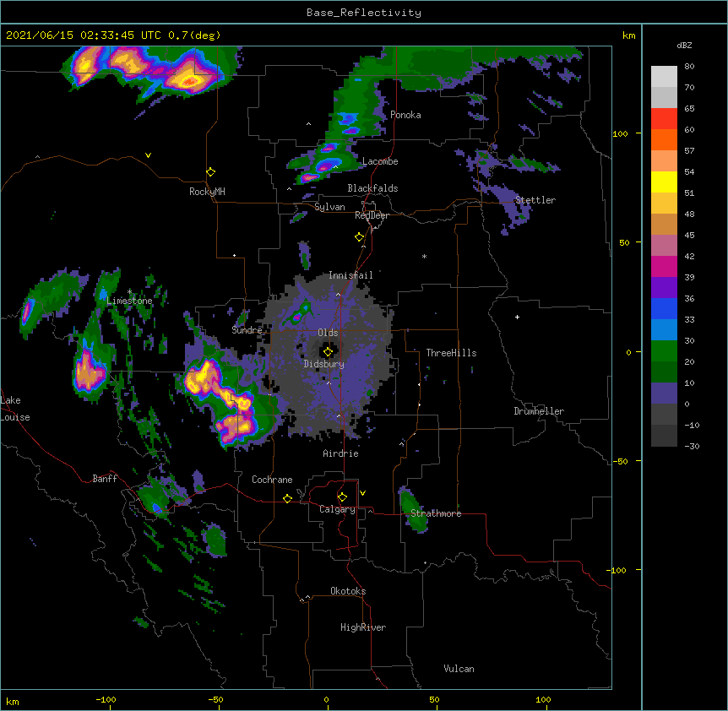
Task: Click the green echo west of Strathmore
Action: pyautogui.click(x=413, y=509)
